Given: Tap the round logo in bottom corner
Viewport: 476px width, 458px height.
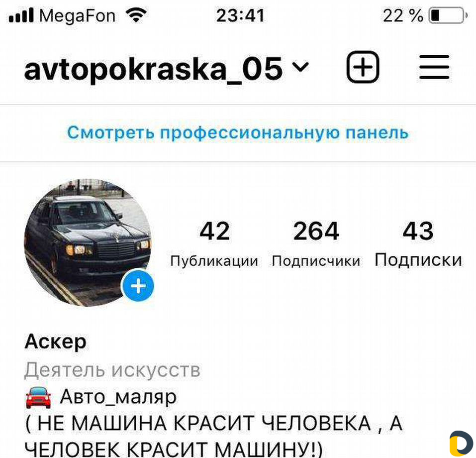Looking at the screenshot, I should (461, 444).
